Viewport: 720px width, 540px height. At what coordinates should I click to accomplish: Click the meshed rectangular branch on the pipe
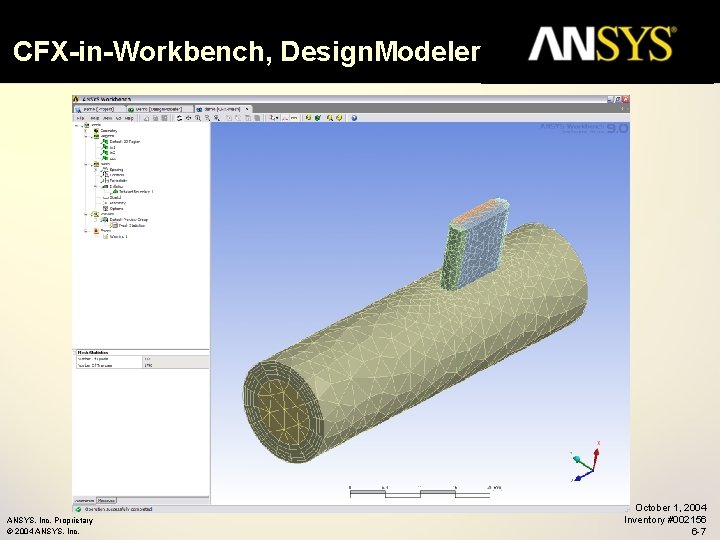[x=475, y=243]
